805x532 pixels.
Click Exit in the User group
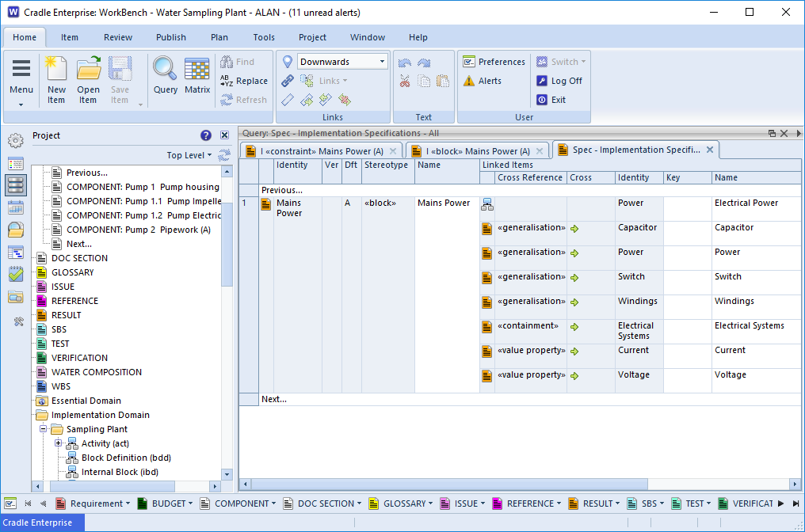coord(551,100)
